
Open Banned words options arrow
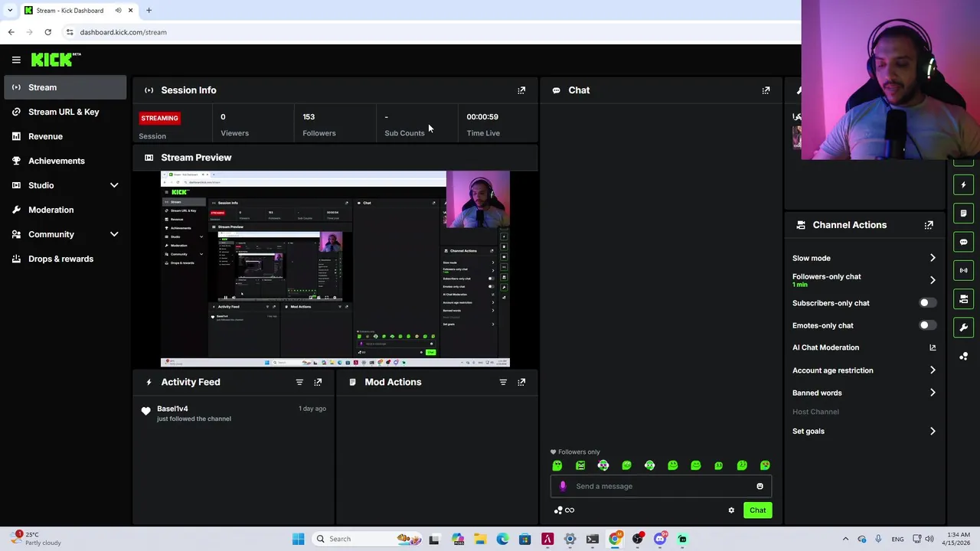(x=933, y=393)
